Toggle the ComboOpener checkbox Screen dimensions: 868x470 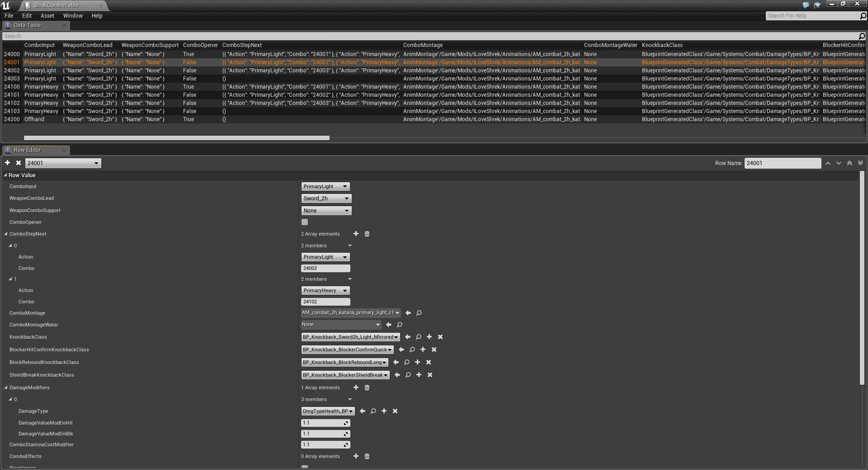click(x=305, y=222)
